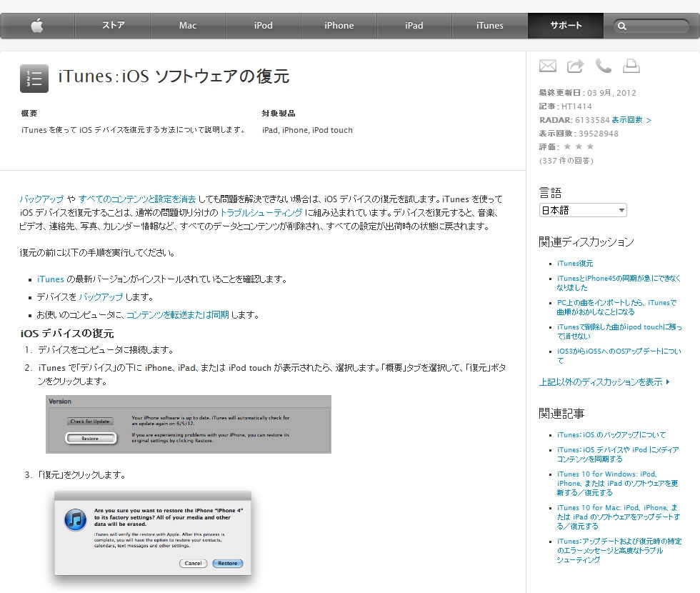Open the iPad navigation tab
The image size is (700, 593).
point(414,26)
